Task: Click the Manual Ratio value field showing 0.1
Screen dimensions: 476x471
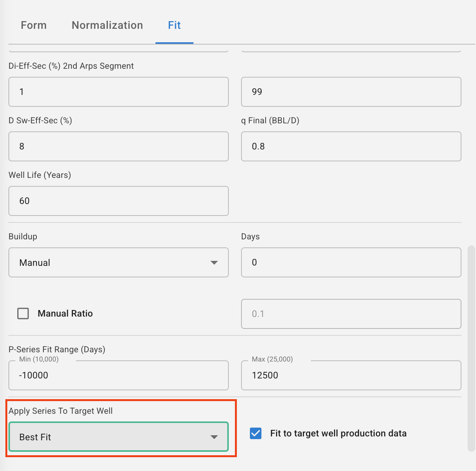Action: coord(351,314)
